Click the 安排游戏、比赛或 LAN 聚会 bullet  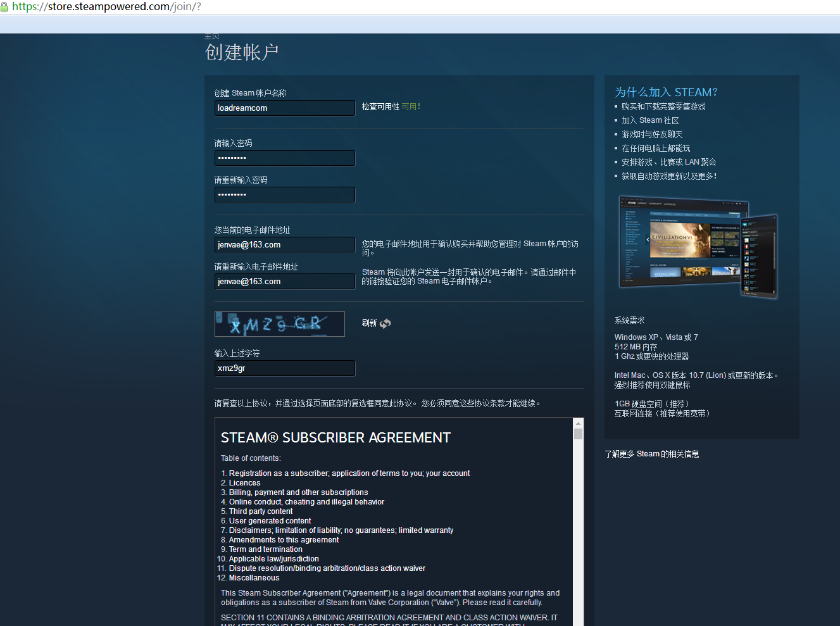click(669, 162)
